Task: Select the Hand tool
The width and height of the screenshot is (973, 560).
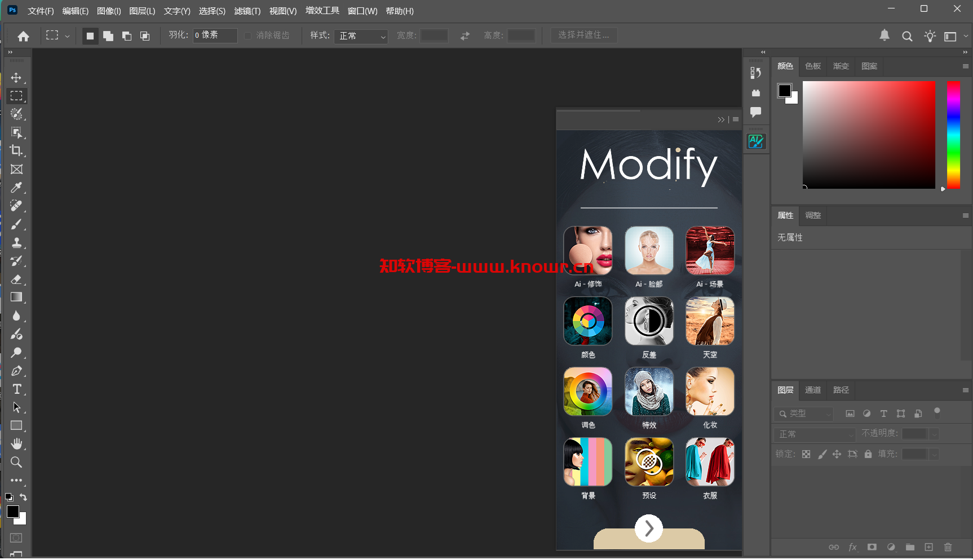Action: pos(16,443)
